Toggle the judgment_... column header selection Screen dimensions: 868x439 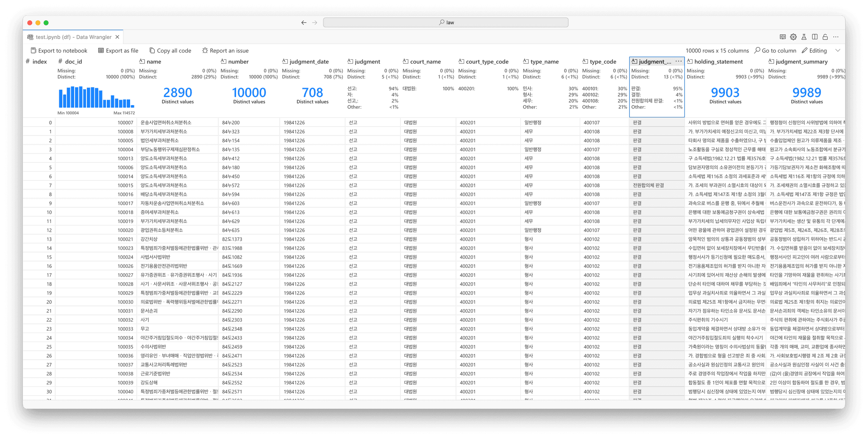pyautogui.click(x=654, y=61)
